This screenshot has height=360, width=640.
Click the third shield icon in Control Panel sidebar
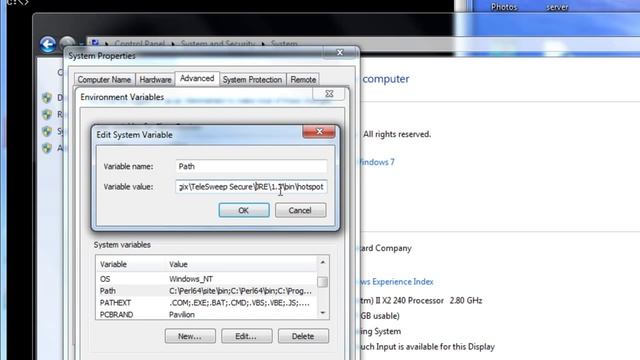click(x=47, y=131)
